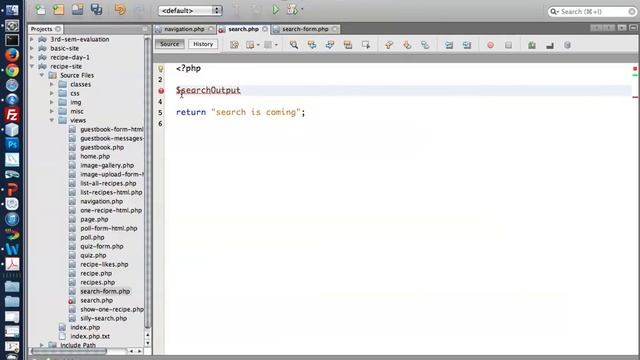Image resolution: width=640 pixels, height=360 pixels.
Task: Click the Projects panel horizontal scrollbar
Action: [x=69, y=351]
